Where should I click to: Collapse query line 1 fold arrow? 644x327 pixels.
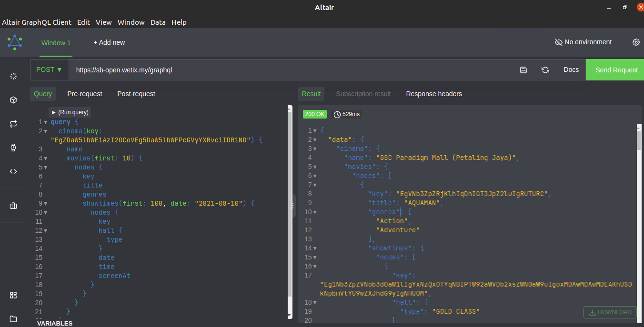tap(46, 122)
